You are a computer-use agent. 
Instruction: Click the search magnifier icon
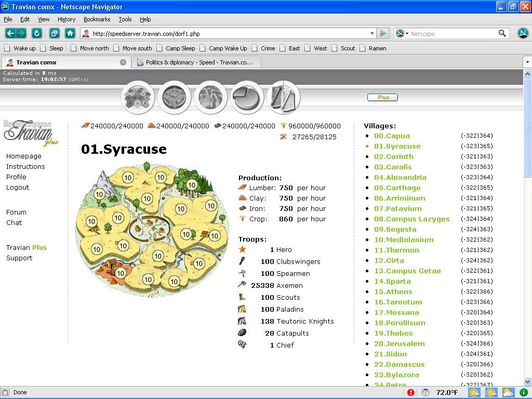tap(502, 33)
